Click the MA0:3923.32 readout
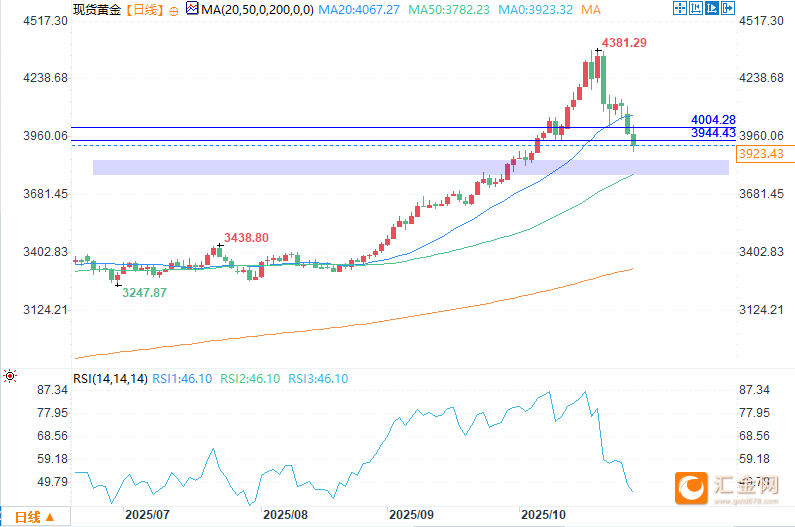The height and width of the screenshot is (527, 795). [x=535, y=10]
